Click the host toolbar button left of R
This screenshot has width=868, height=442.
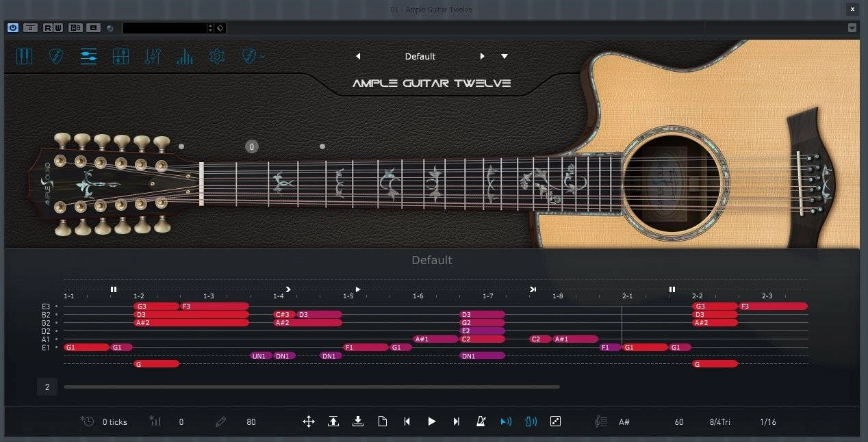click(x=30, y=28)
